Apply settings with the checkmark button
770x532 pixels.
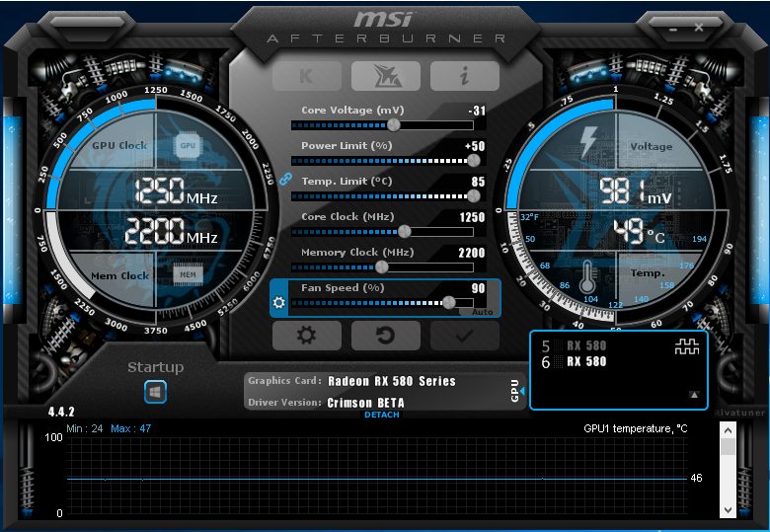click(x=465, y=336)
